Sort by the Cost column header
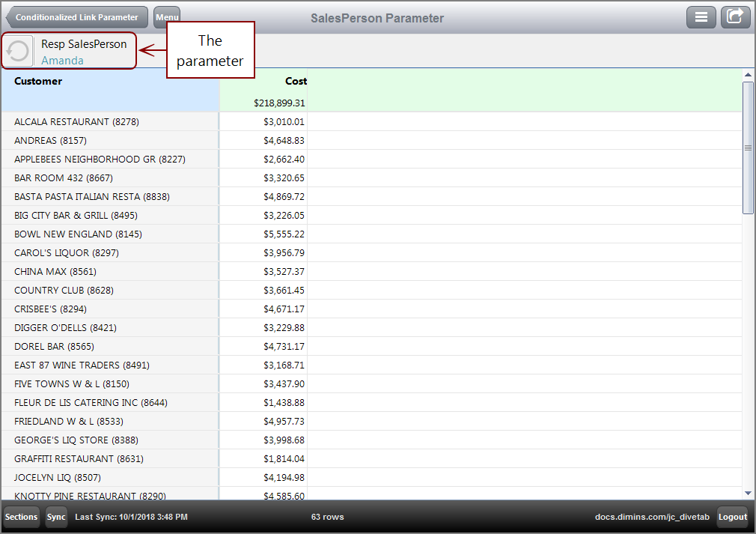This screenshot has height=534, width=756. coord(296,81)
